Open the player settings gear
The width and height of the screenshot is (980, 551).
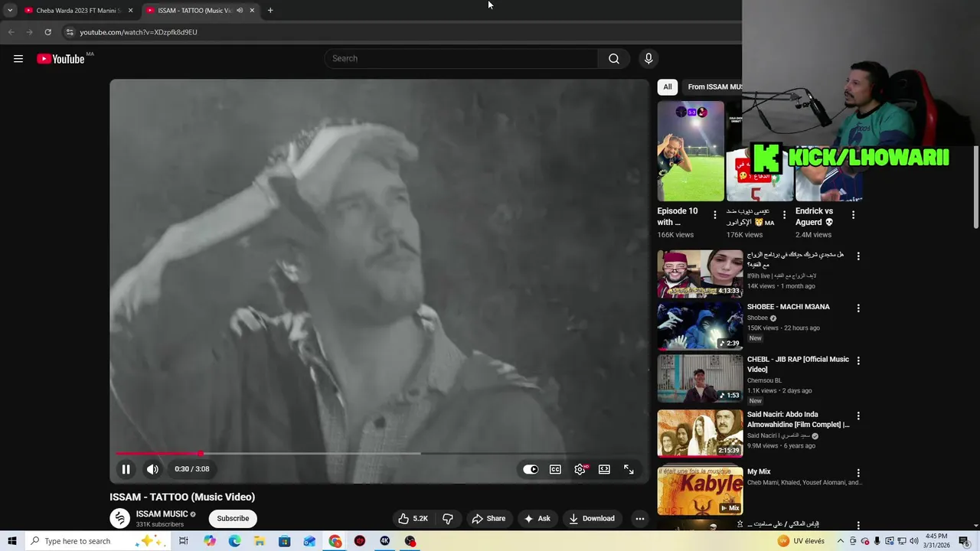point(580,469)
